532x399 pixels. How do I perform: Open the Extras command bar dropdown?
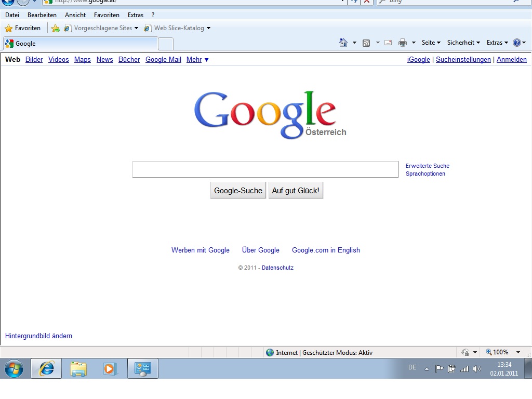point(497,43)
